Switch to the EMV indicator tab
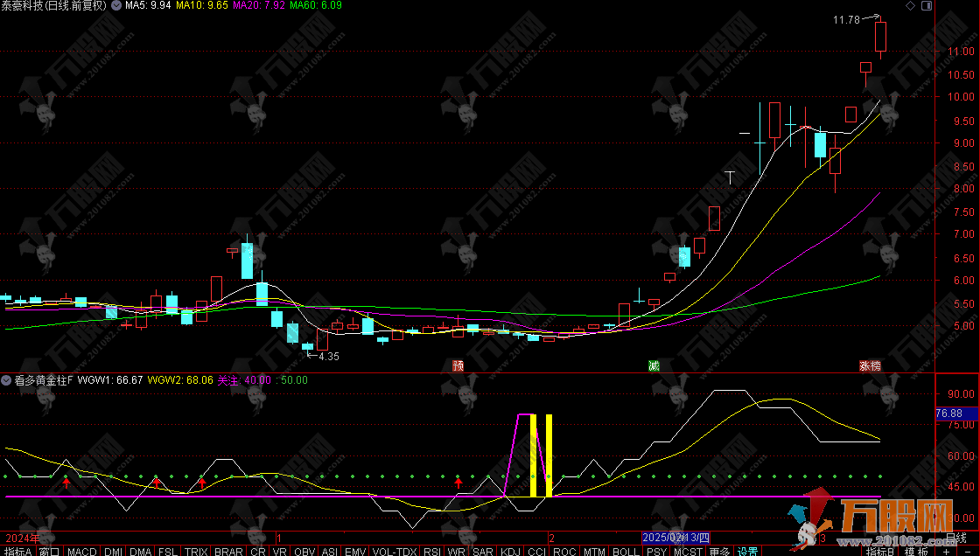980x556 pixels. (355, 551)
